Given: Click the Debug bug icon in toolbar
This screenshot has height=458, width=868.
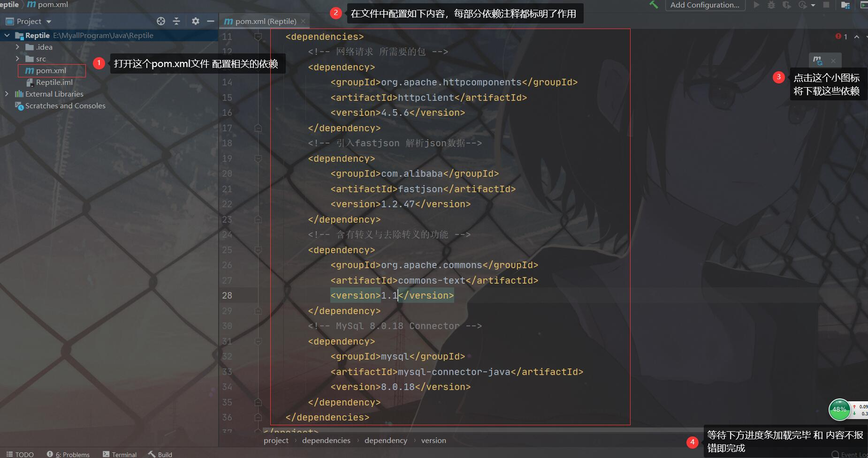Looking at the screenshot, I should [771, 5].
